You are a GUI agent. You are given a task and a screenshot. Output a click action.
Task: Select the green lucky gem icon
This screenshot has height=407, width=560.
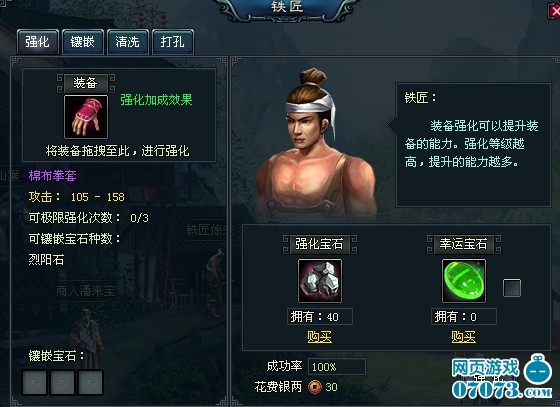464,281
